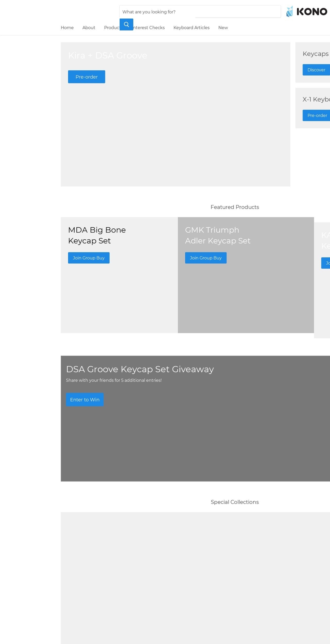Open the Kira + DSA Groove banner title
The width and height of the screenshot is (330, 644).
108,55
